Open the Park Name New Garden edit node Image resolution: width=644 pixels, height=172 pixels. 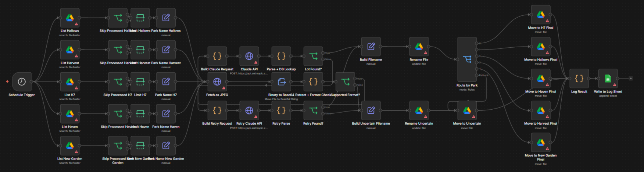tap(166, 145)
